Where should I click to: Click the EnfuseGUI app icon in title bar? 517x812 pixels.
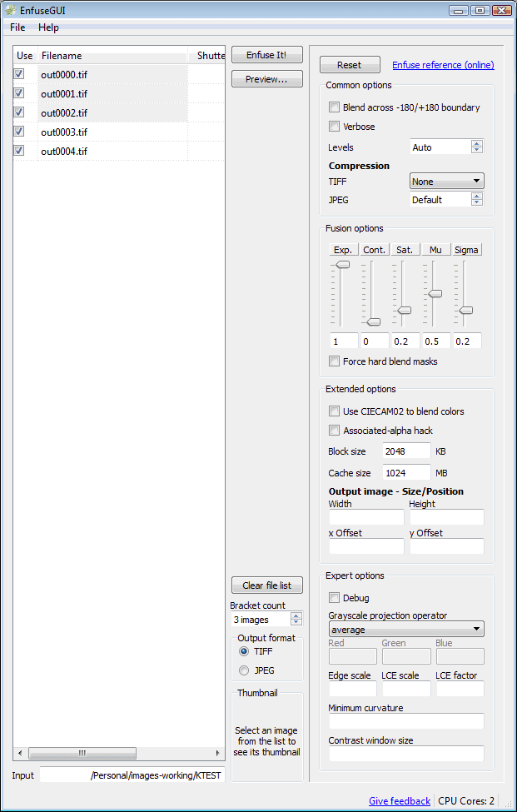pyautogui.click(x=10, y=10)
